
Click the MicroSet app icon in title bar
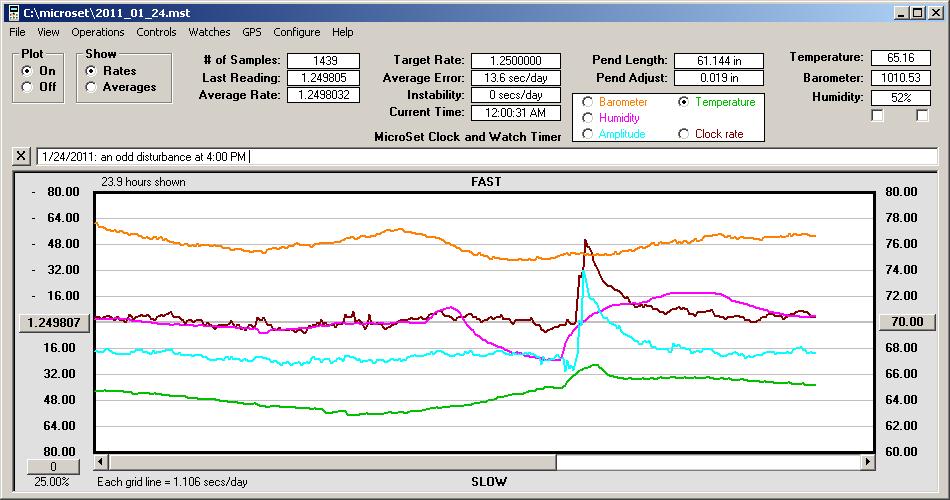[13, 12]
